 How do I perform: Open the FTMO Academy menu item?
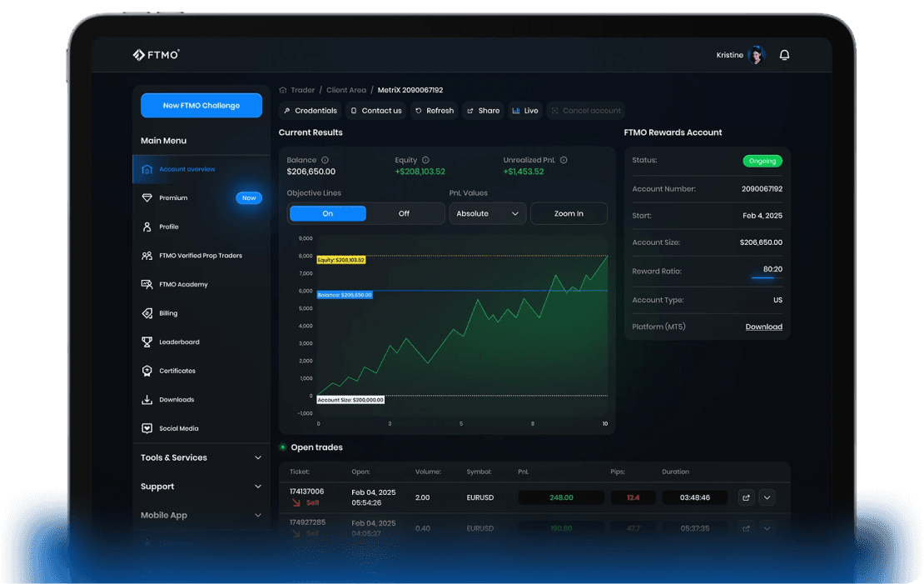[201, 284]
